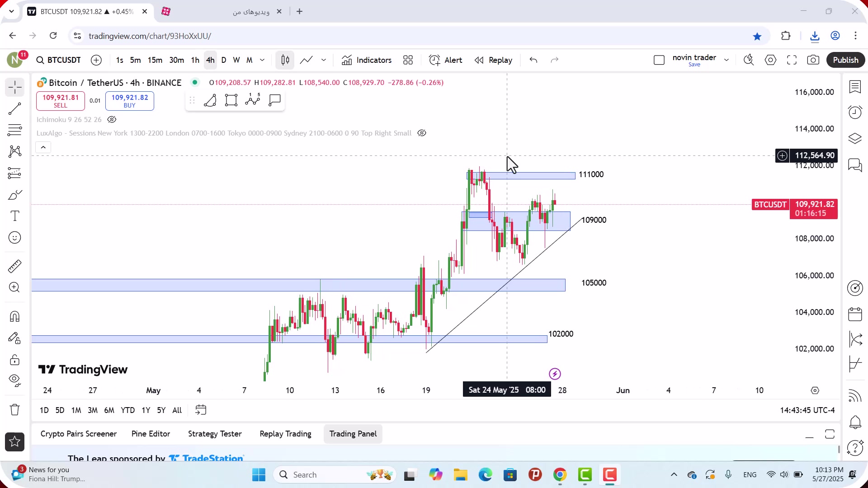Viewport: 868px width, 488px height.
Task: Start bar Replay mode
Action: (x=493, y=60)
